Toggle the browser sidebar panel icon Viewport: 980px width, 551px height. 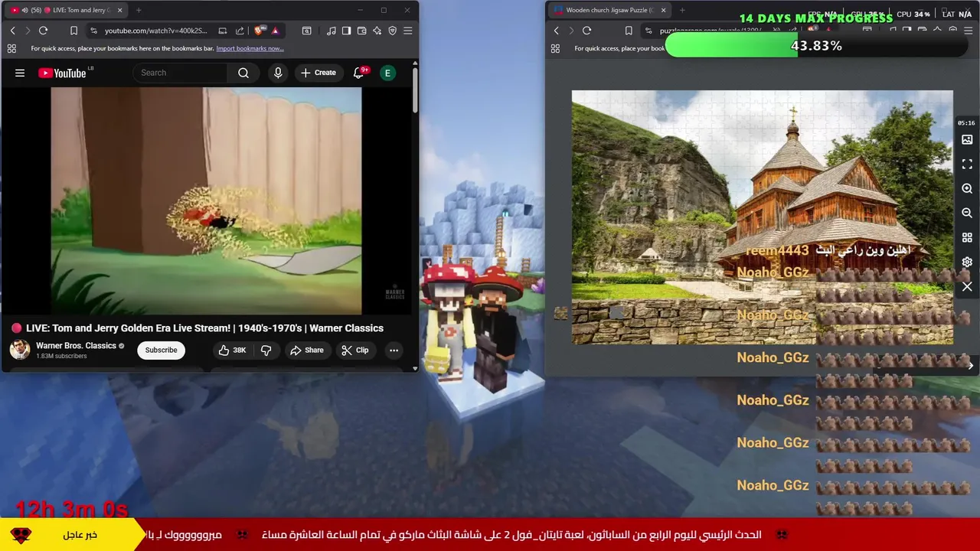click(346, 31)
